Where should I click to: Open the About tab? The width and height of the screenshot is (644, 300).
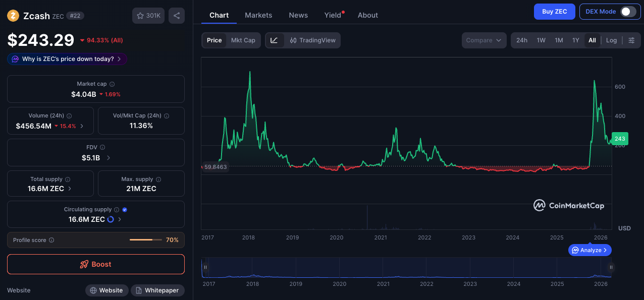coord(368,15)
